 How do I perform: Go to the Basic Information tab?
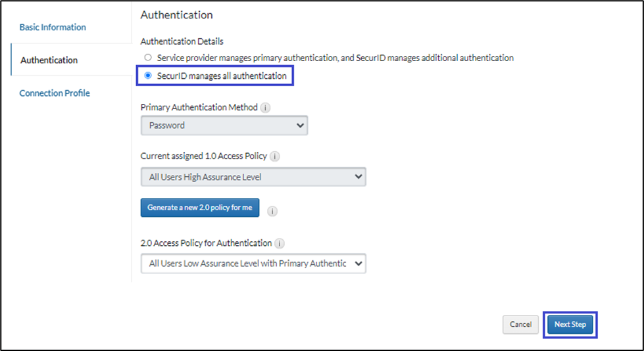(x=53, y=28)
